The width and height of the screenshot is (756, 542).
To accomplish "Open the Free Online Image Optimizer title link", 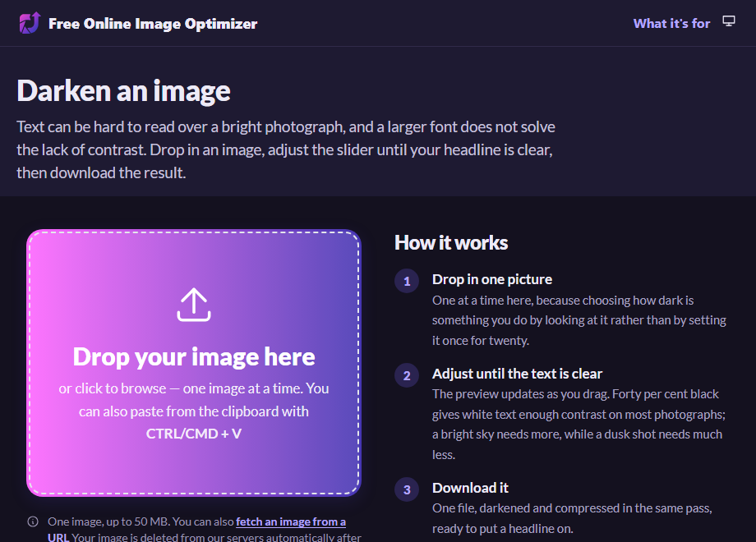I will pyautogui.click(x=153, y=24).
